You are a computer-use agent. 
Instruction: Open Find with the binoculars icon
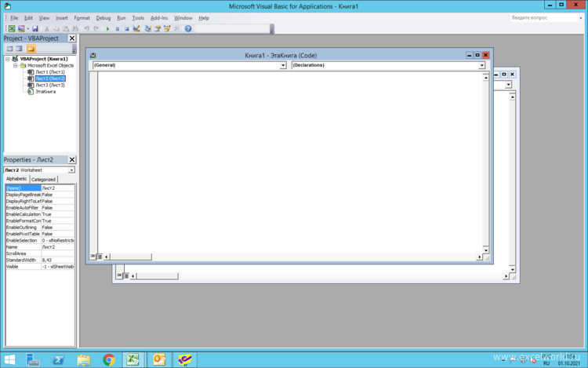(x=75, y=28)
